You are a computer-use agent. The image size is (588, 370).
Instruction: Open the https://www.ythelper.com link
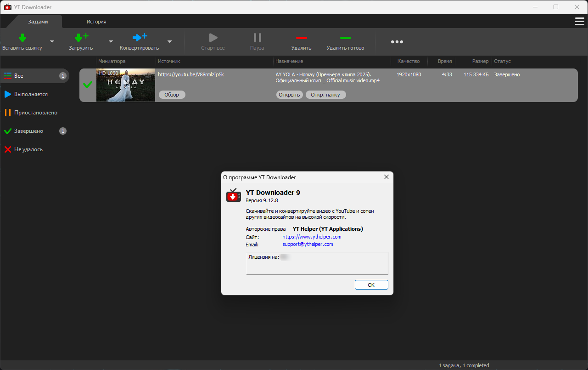click(x=312, y=237)
